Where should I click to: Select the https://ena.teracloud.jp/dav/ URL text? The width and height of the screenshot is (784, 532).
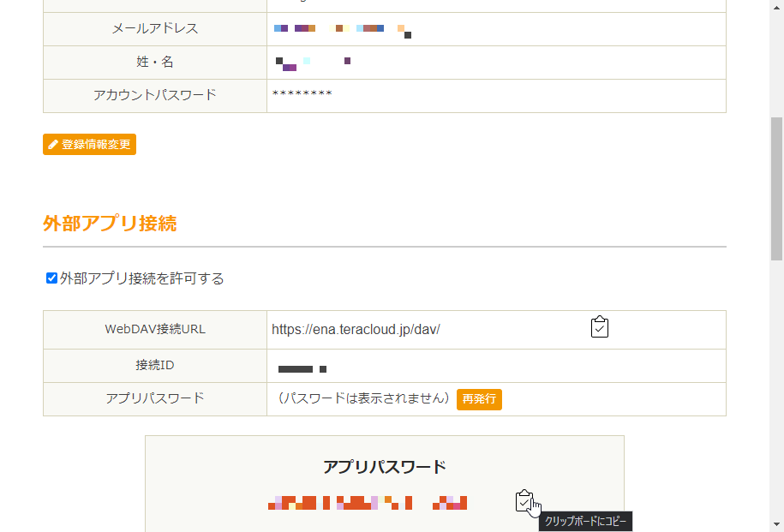[356, 330]
